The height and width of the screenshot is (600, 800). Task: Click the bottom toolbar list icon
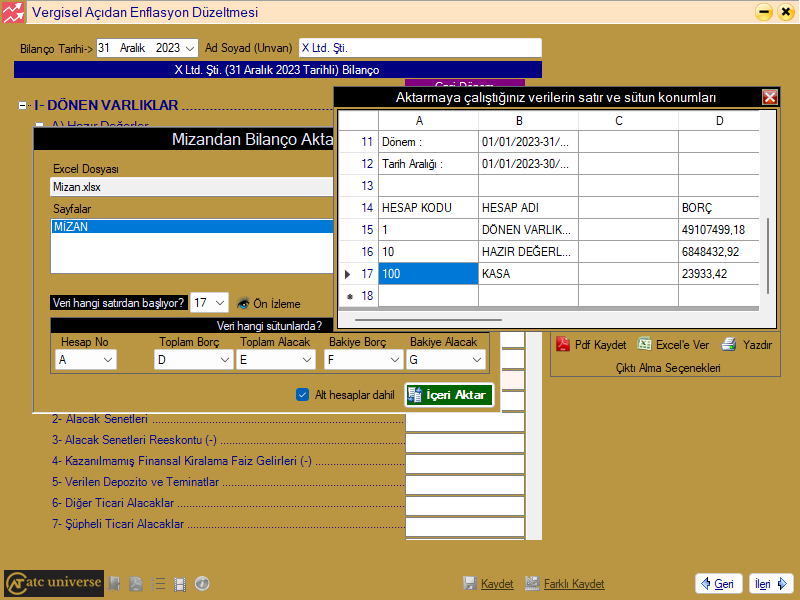158,583
